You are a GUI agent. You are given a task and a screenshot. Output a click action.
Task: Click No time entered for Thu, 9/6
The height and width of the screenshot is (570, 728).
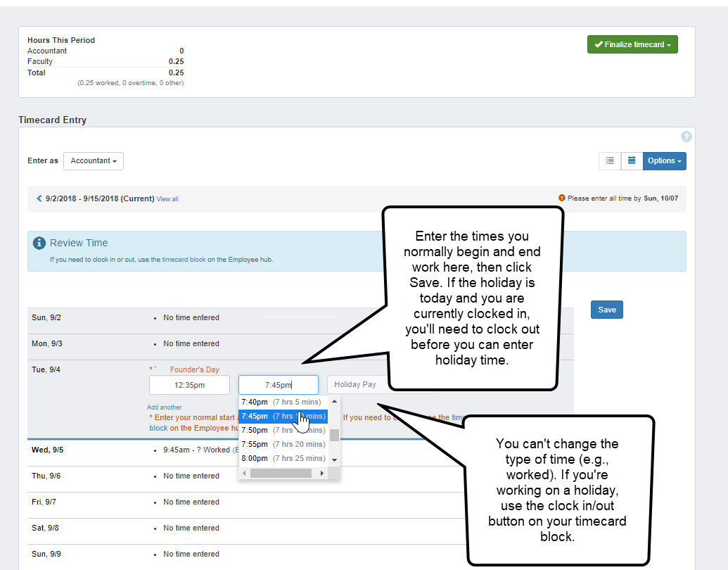(x=191, y=476)
